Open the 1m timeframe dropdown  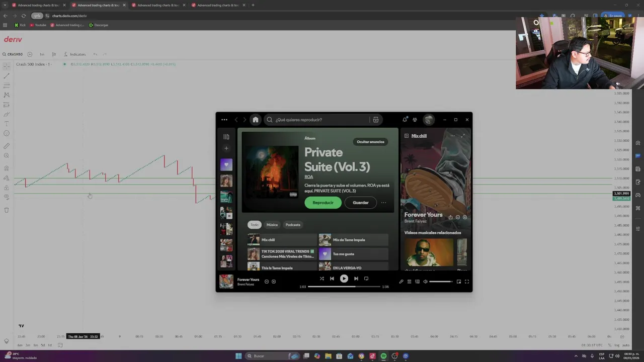click(42, 54)
